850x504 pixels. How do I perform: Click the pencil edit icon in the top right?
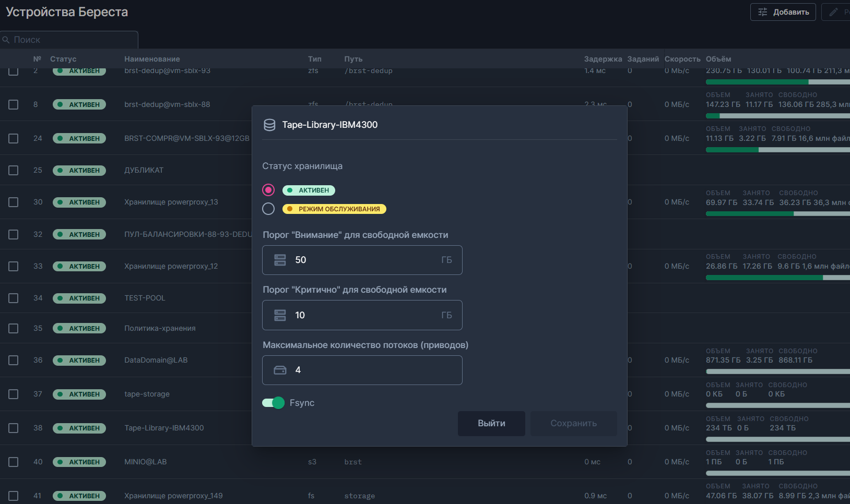[834, 12]
